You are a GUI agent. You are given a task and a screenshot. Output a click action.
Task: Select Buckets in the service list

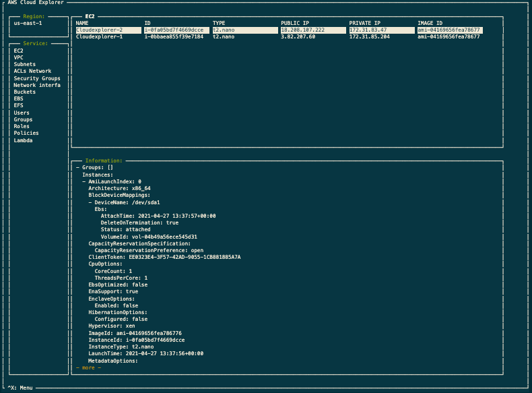[24, 92]
